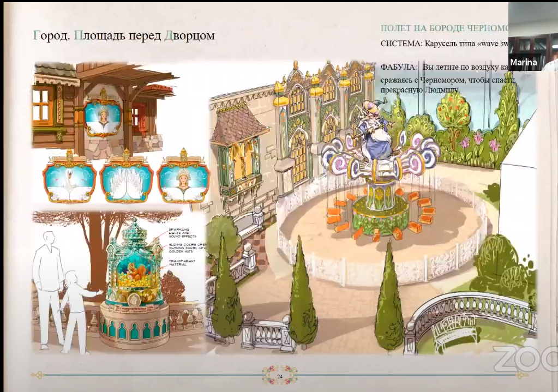Screen dimensions: 558x392
Task: Click the line "СИСТЕМА: Карусель типа «wave sw"
Action: tap(445, 44)
